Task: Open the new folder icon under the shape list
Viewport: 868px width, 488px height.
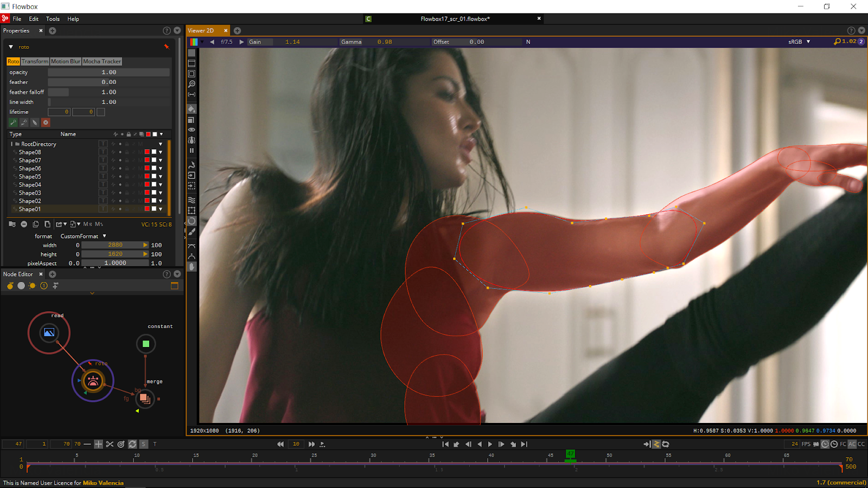Action: pyautogui.click(x=12, y=224)
